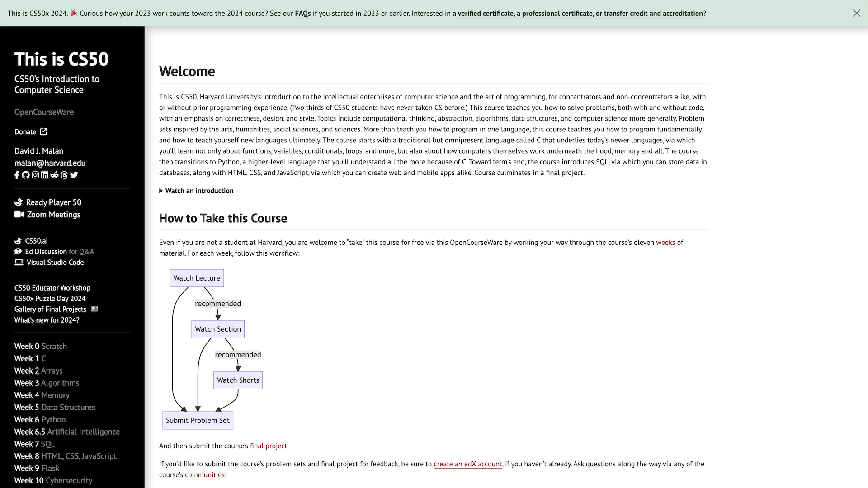Image resolution: width=868 pixels, height=488 pixels.
Task: Click the GitHub icon in sidebar
Action: [26, 174]
